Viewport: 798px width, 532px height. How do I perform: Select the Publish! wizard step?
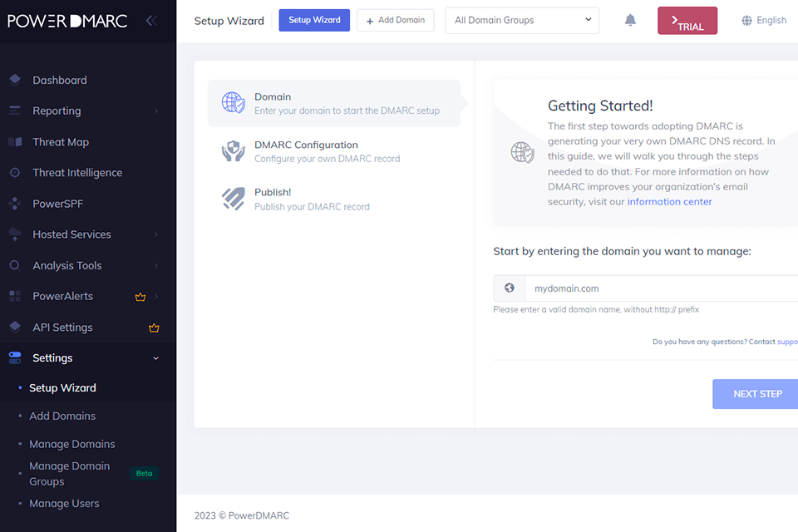[334, 199]
